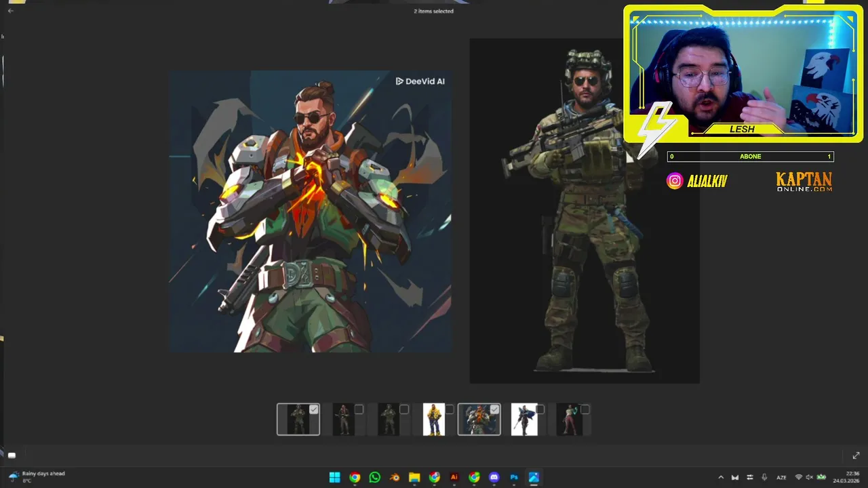This screenshot has height=488, width=868.
Task: Uncheck the DeeVid AI art thumbnail checkbox
Action: pyautogui.click(x=494, y=409)
